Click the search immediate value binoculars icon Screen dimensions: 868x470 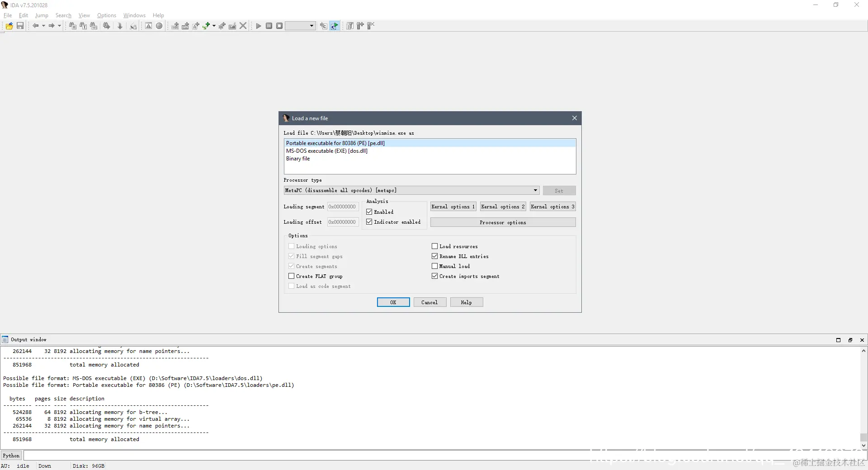[72, 26]
